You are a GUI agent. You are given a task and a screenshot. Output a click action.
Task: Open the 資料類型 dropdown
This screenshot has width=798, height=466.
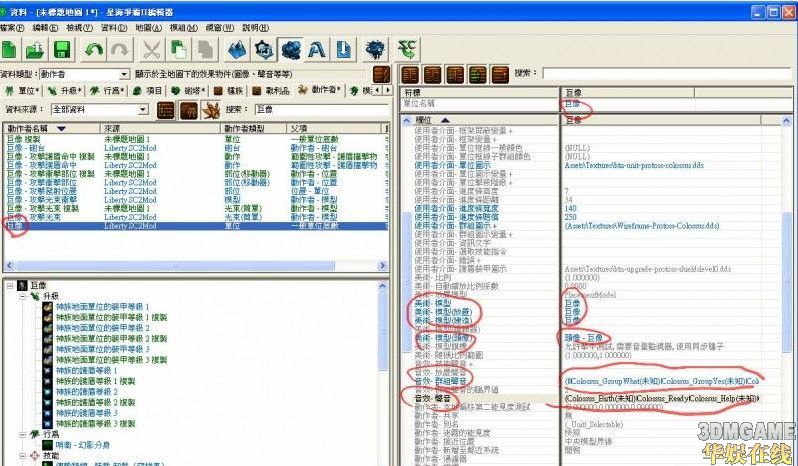tap(125, 75)
